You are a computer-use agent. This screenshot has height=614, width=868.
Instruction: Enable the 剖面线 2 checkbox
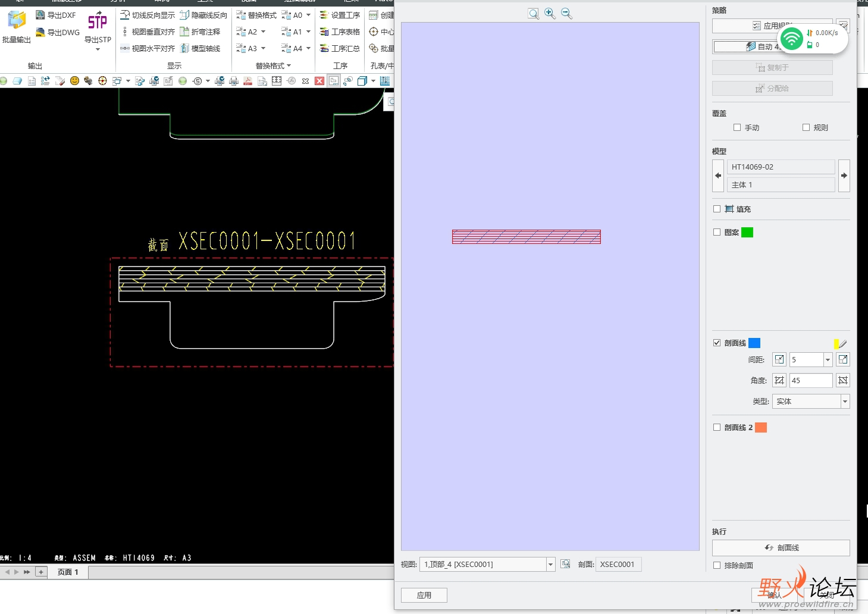717,427
